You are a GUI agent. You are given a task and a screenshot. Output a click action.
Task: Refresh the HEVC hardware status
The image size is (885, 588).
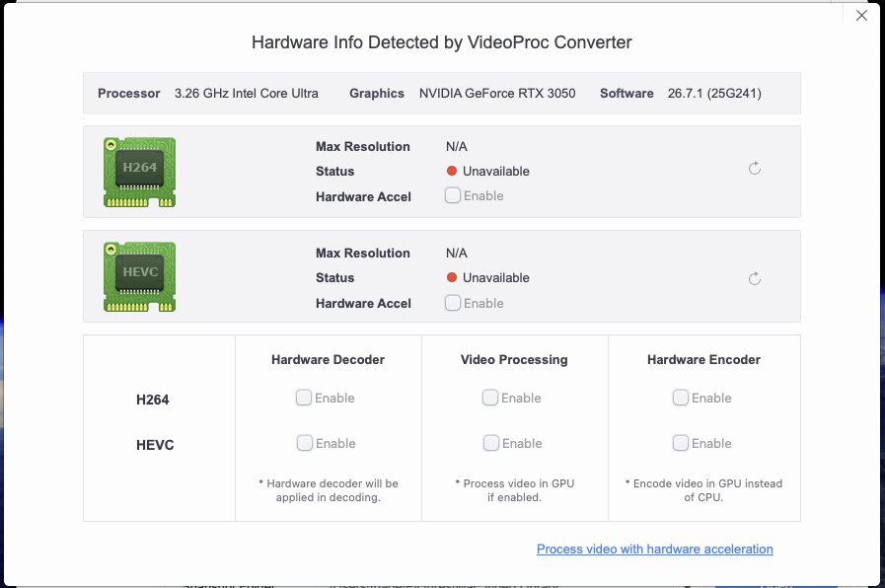click(x=755, y=278)
